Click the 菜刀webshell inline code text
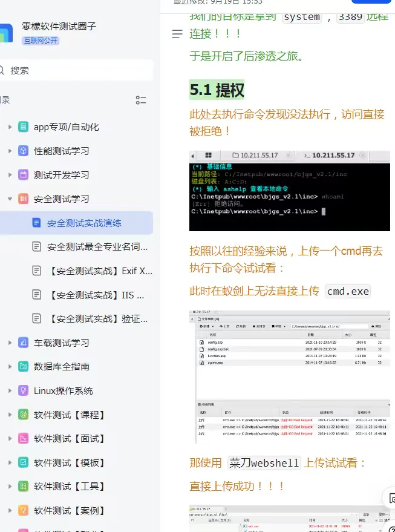This screenshot has height=532, width=395. (x=264, y=463)
